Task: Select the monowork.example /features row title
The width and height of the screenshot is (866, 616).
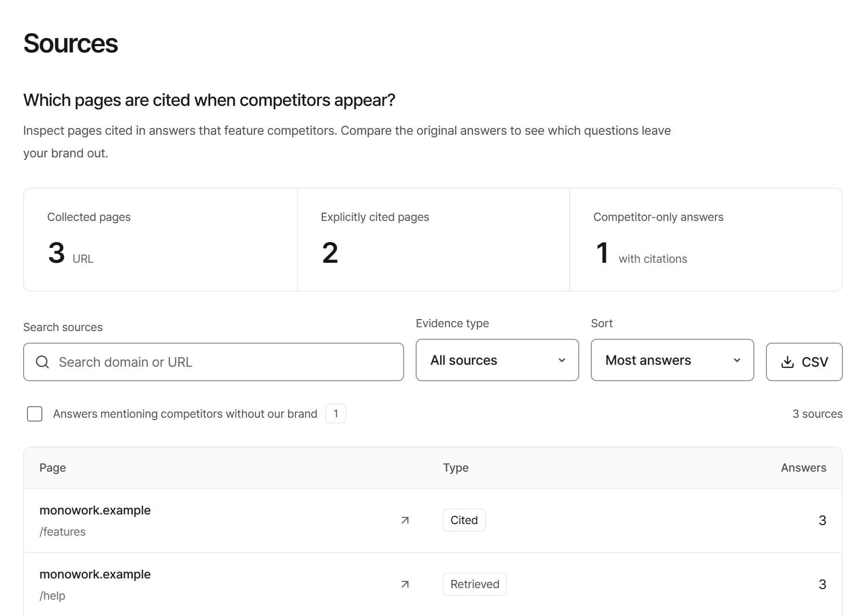Action: (x=95, y=510)
